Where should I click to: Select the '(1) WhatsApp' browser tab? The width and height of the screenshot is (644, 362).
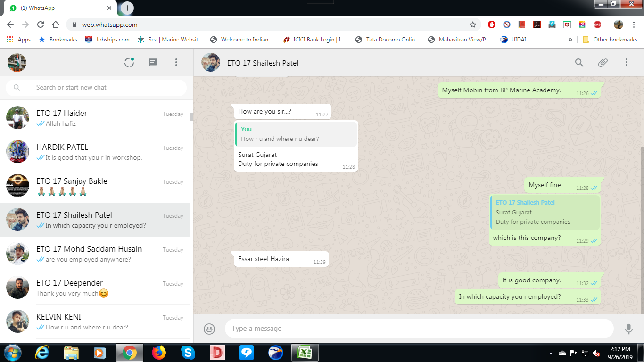click(x=60, y=8)
